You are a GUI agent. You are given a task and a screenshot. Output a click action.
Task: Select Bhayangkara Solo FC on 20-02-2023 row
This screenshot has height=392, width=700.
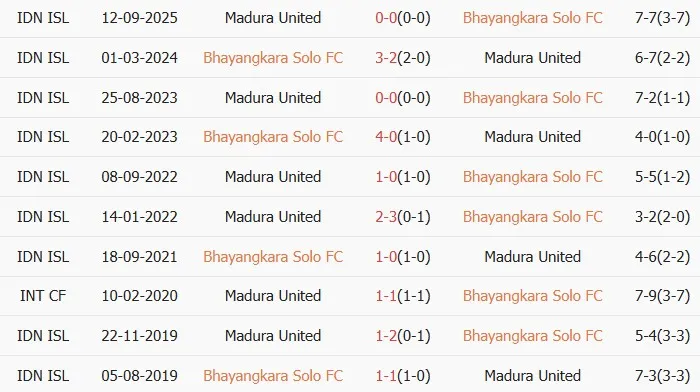tap(273, 137)
